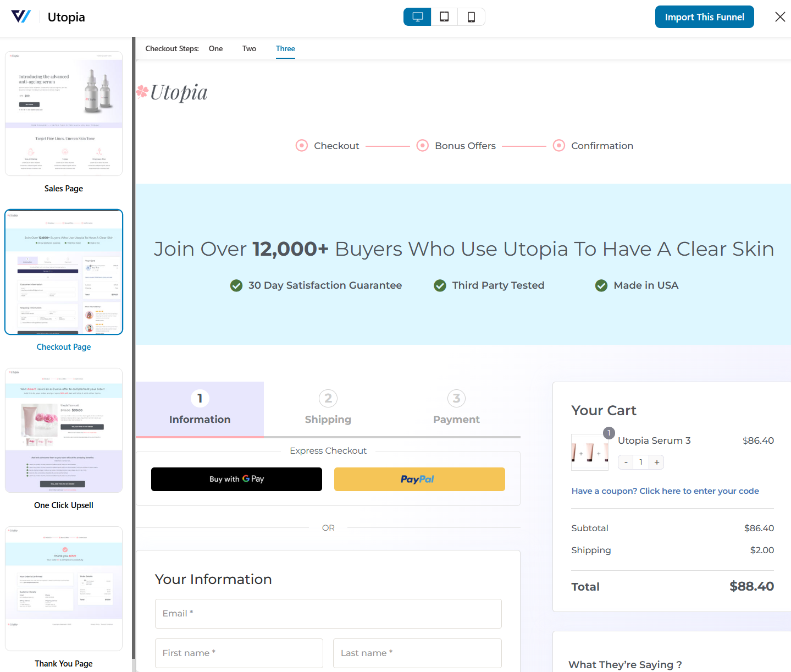This screenshot has width=791, height=672.
Task: Click the Checkout progress step icon
Action: tap(302, 146)
